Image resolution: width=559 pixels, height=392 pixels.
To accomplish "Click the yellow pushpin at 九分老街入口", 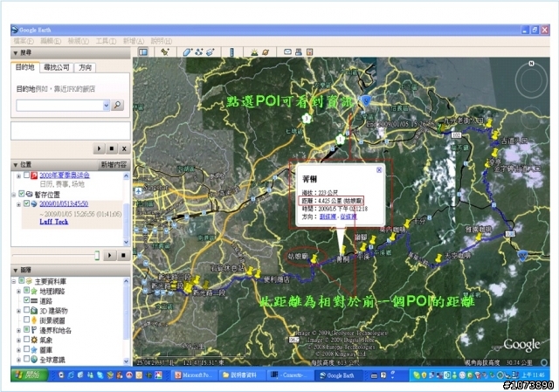I will 489,123.
